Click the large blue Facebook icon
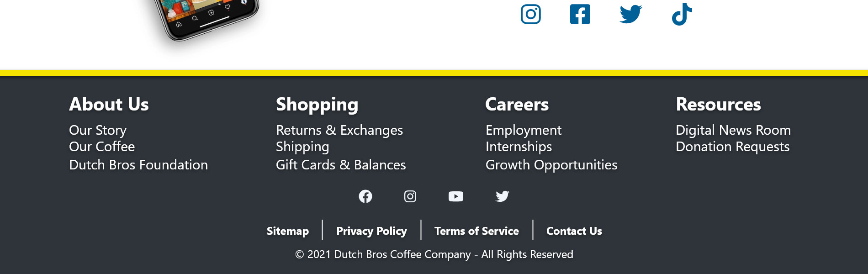Screen dimensions: 868x274 580,14
